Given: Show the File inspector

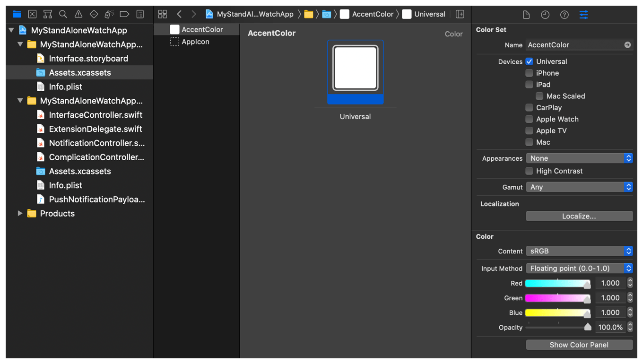Looking at the screenshot, I should [526, 15].
